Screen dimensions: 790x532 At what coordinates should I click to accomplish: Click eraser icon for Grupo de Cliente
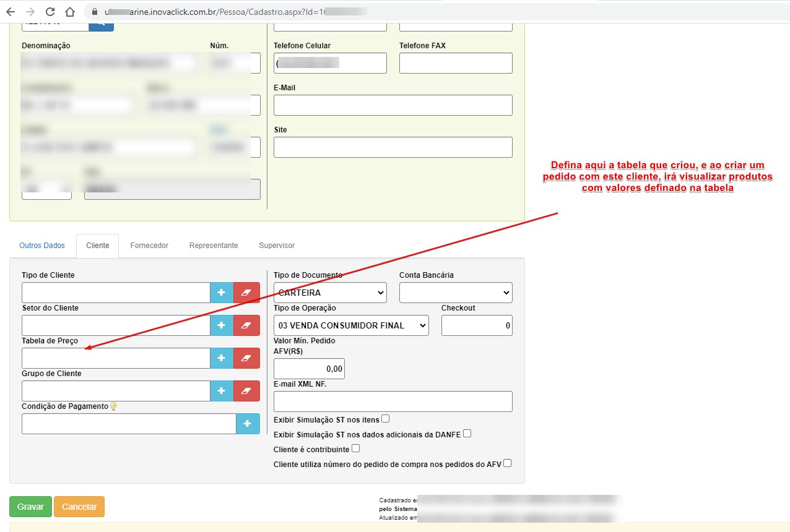(x=246, y=391)
